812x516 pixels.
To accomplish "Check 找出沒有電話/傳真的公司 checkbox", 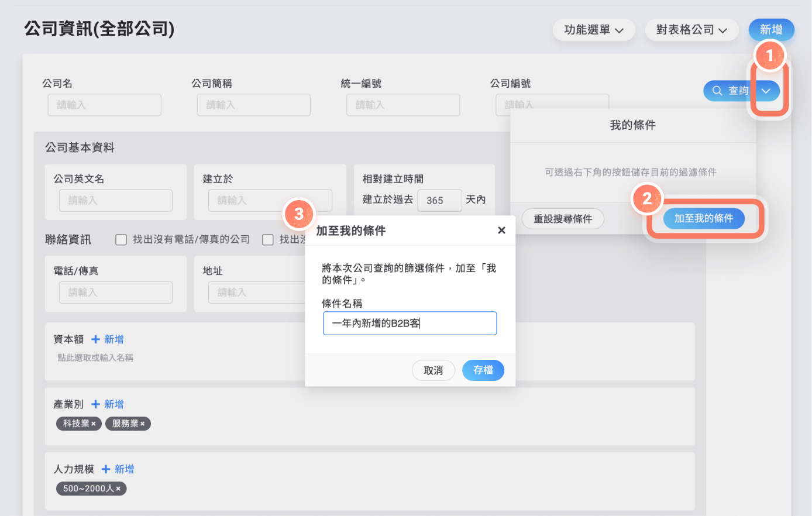I will coord(121,240).
